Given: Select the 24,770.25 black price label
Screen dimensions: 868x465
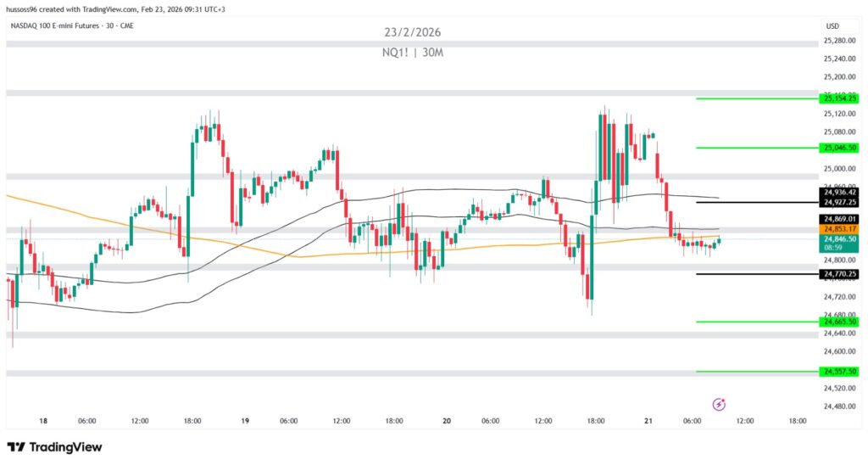Looking at the screenshot, I should [x=840, y=274].
